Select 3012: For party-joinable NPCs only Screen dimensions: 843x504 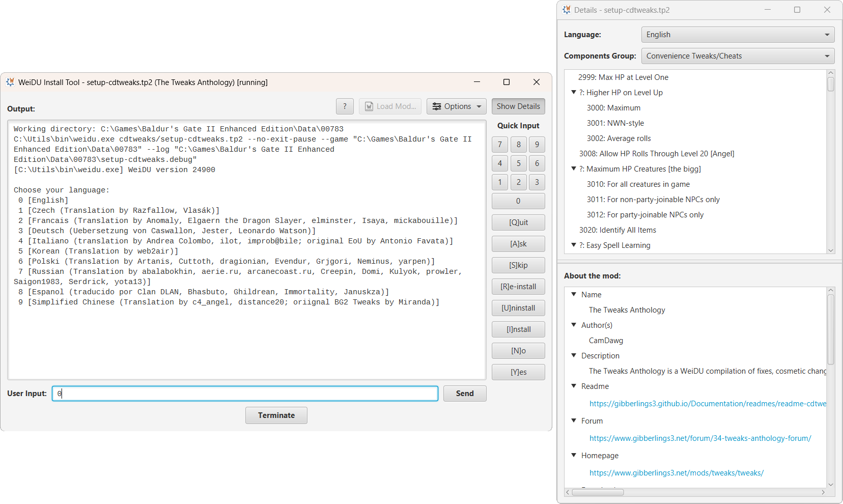645,215
